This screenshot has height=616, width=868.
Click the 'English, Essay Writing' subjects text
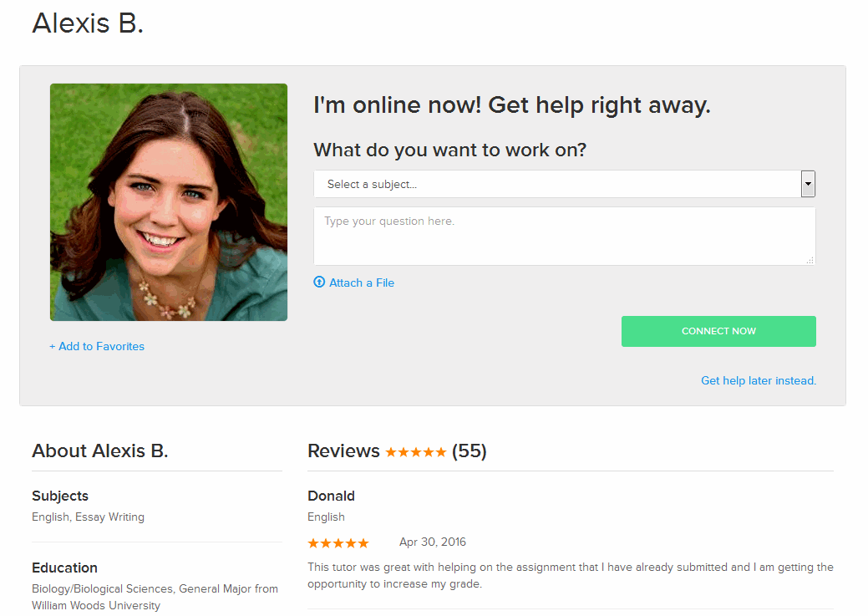tap(88, 517)
